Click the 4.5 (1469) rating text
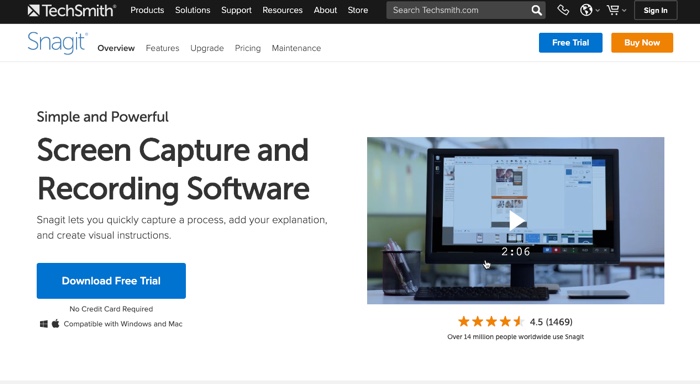 click(x=551, y=322)
